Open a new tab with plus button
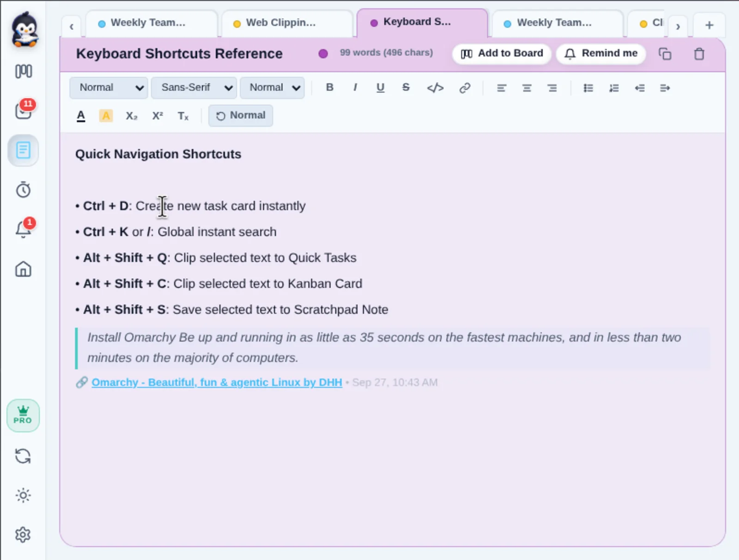The image size is (739, 560). pos(709,25)
